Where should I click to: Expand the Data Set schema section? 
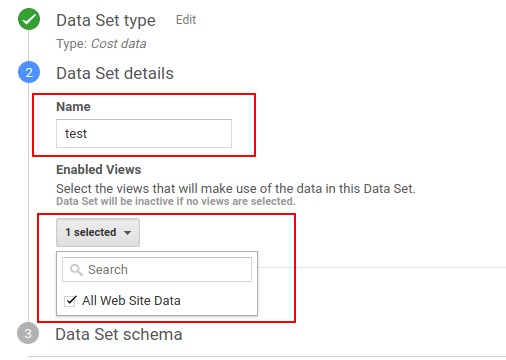(x=119, y=334)
